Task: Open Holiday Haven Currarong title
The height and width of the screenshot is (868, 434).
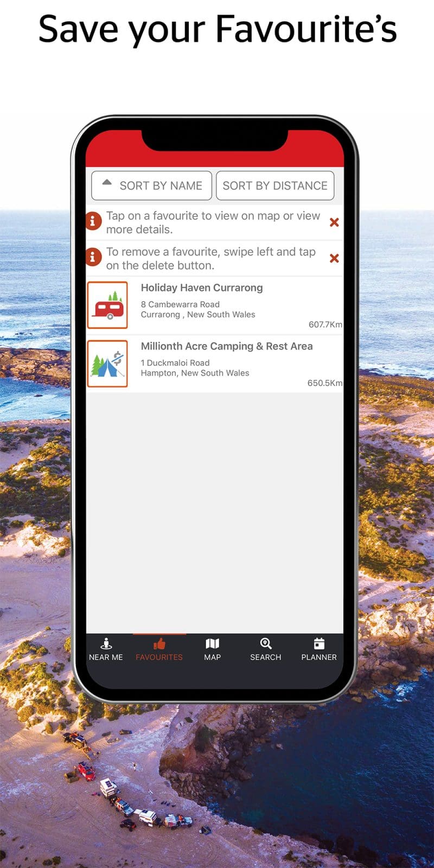Action: pos(202,288)
